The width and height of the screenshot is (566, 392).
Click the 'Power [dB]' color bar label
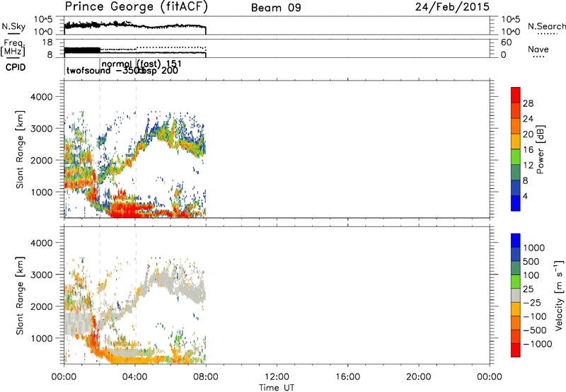[x=540, y=149]
